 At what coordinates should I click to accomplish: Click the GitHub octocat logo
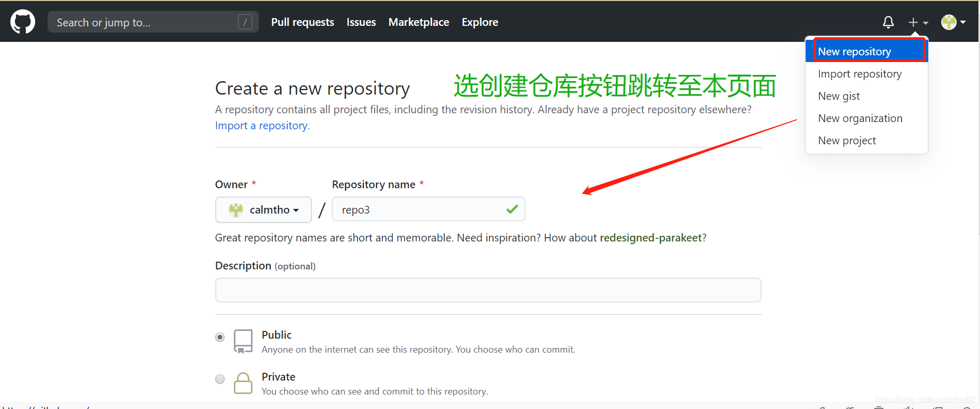click(x=23, y=22)
